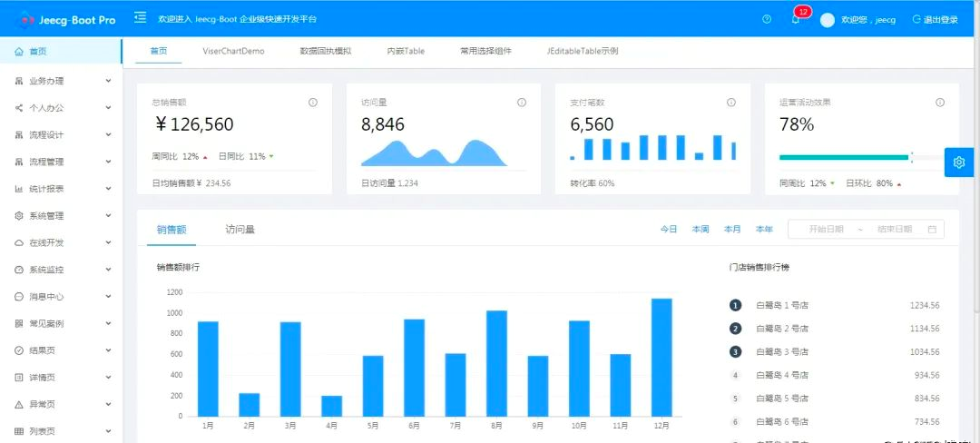
Task: Click info icon on 运营活动效果 card
Action: (x=939, y=103)
